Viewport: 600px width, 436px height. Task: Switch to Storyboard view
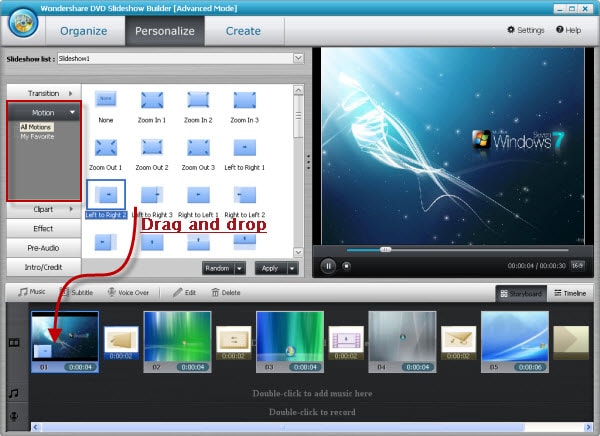(521, 294)
